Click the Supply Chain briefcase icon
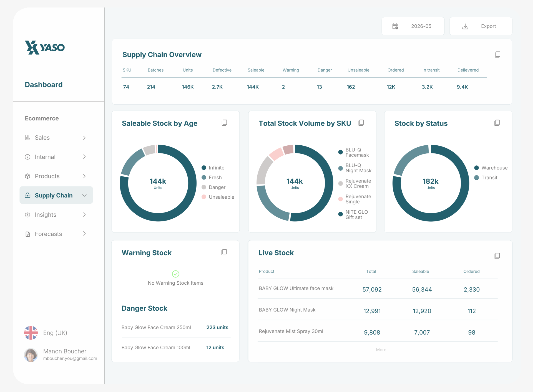This screenshot has height=392, width=533. (x=27, y=195)
